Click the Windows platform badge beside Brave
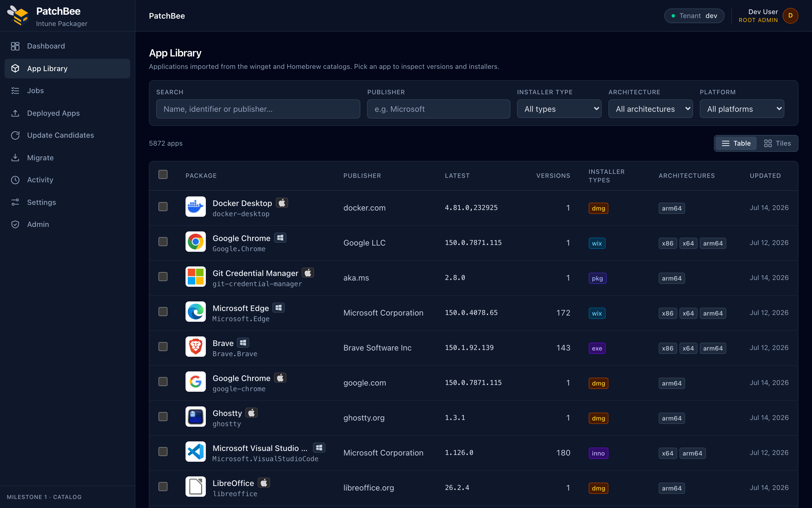The width and height of the screenshot is (812, 508). click(x=243, y=342)
